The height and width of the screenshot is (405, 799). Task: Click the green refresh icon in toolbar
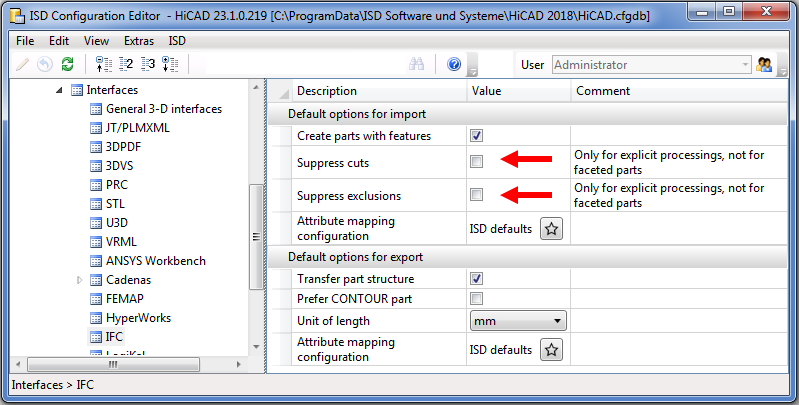point(67,65)
